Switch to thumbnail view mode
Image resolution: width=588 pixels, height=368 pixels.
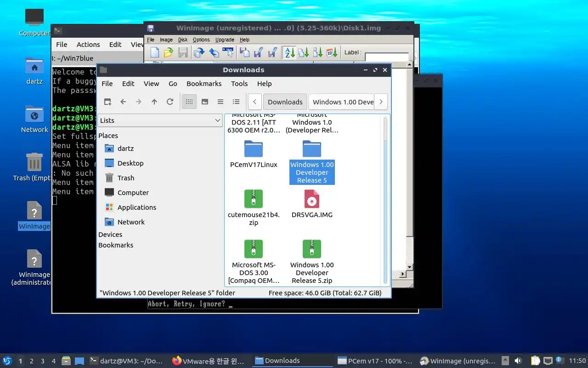pyautogui.click(x=205, y=102)
